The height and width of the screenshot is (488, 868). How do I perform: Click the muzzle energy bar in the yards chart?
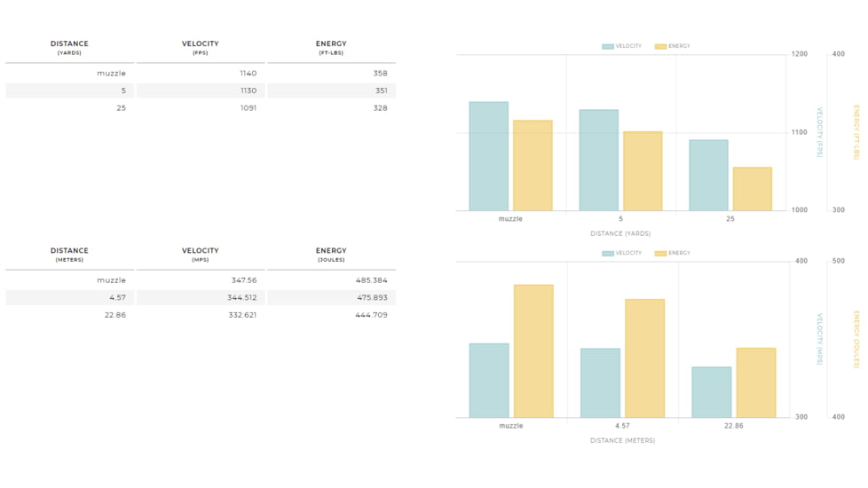coord(533,166)
